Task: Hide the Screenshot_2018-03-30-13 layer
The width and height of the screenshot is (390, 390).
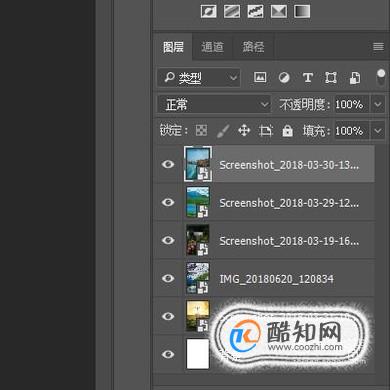Action: click(x=168, y=164)
